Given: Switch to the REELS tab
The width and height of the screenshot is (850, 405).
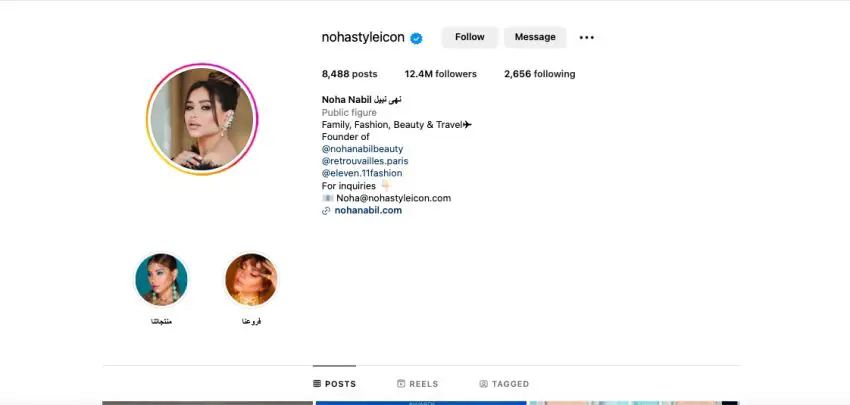Looking at the screenshot, I should (417, 384).
